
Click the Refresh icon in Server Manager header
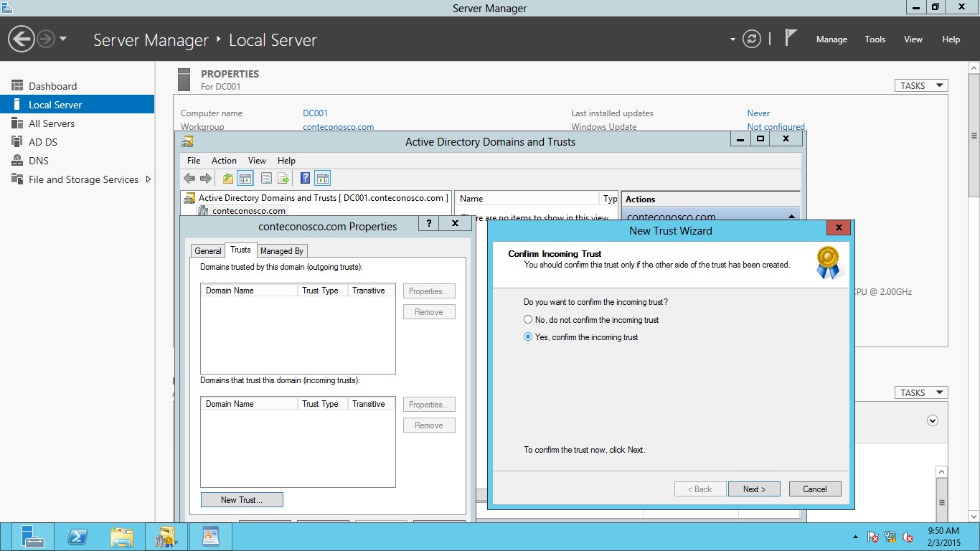coord(751,39)
